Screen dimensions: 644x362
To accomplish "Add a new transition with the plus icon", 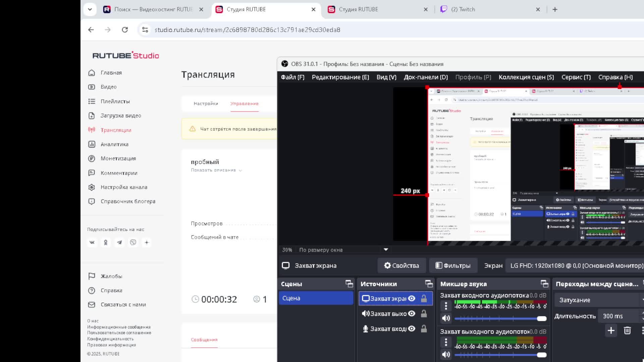I will coord(611,330).
